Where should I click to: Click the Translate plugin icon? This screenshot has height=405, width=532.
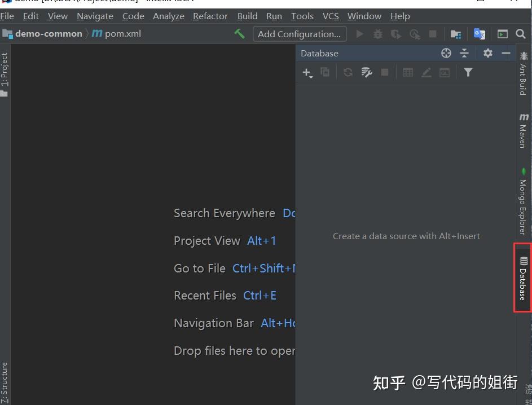479,34
